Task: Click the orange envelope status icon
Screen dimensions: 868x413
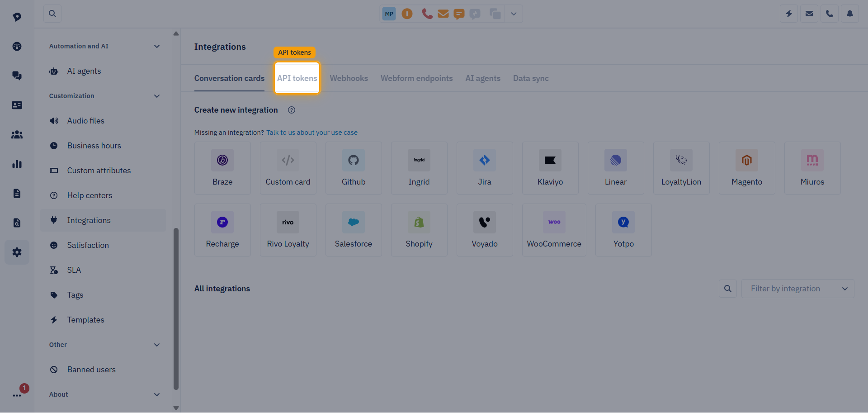Action: click(x=443, y=14)
